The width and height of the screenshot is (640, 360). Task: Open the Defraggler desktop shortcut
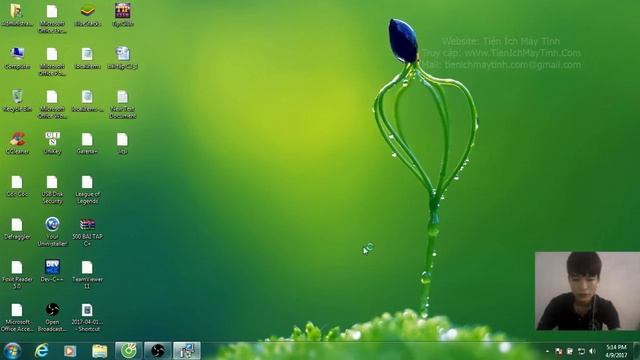[x=17, y=229]
